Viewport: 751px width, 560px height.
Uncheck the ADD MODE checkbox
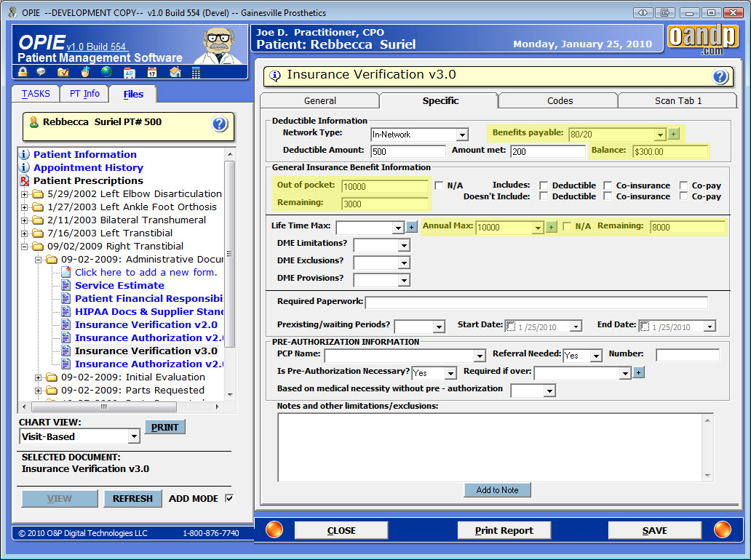pyautogui.click(x=229, y=498)
